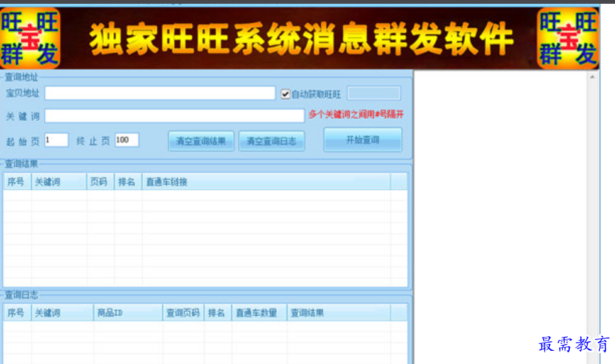Click the 开始查询 button
This screenshot has height=364, width=615.
pos(363,140)
